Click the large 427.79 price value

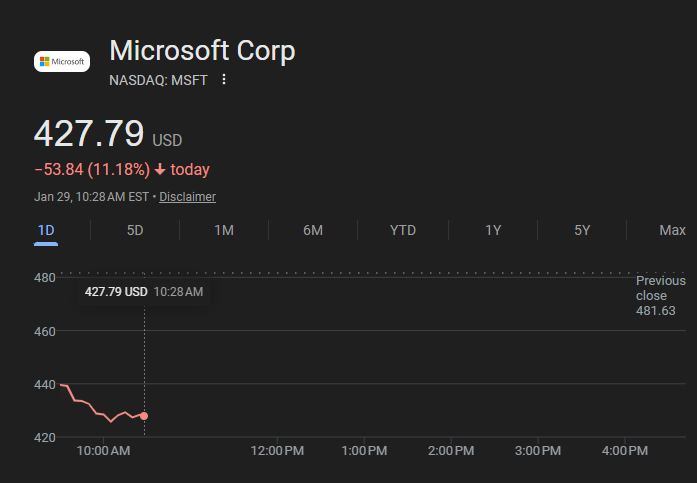89,134
